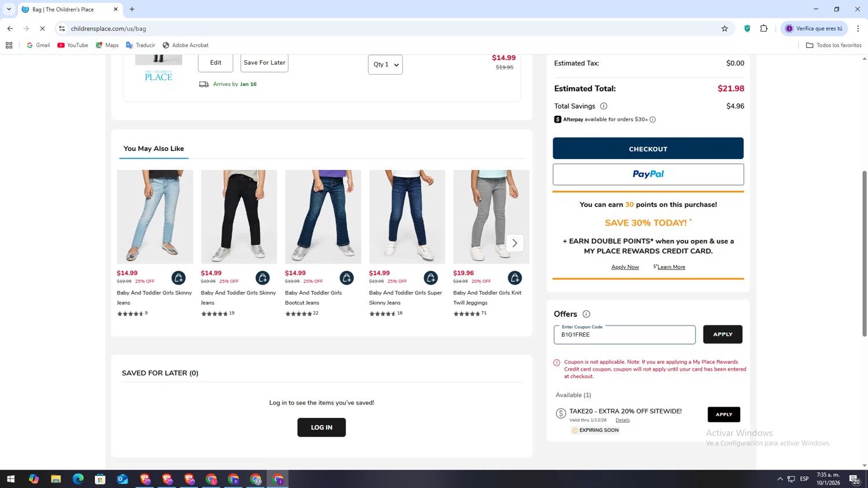Open Windows Start menu
Screen dimensions: 868x488
10,479
